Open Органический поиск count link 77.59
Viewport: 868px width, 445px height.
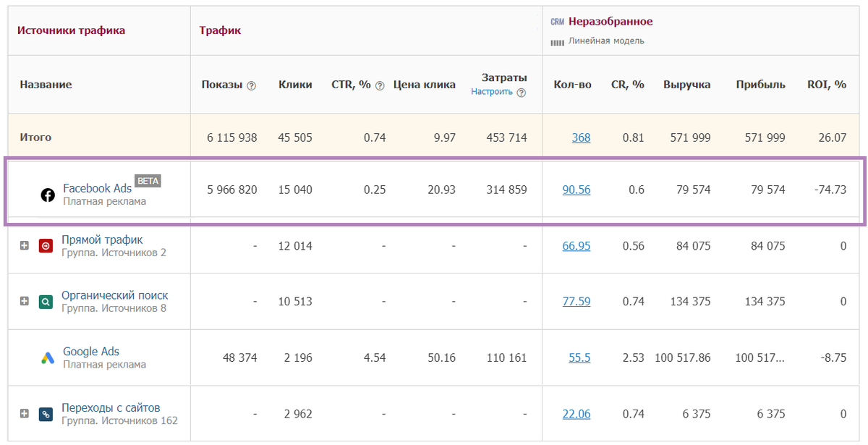(x=576, y=302)
